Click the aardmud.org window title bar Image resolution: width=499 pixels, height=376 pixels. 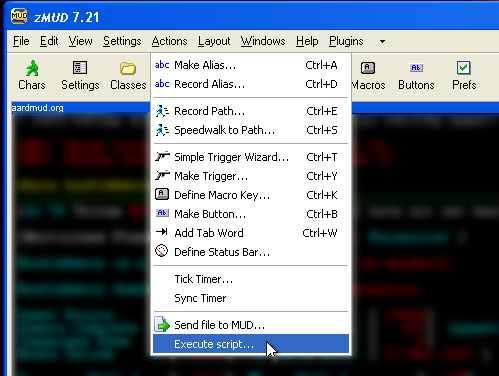(80, 108)
